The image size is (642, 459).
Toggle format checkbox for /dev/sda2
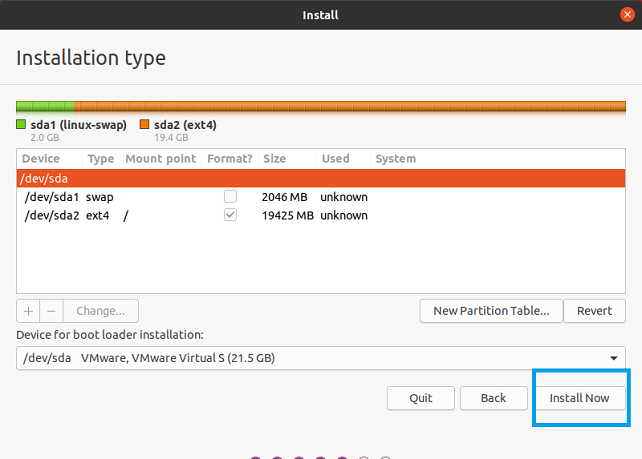pyautogui.click(x=231, y=215)
